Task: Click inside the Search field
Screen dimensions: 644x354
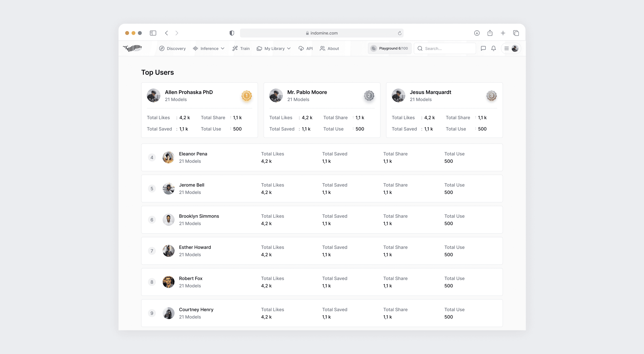Action: 445,48
